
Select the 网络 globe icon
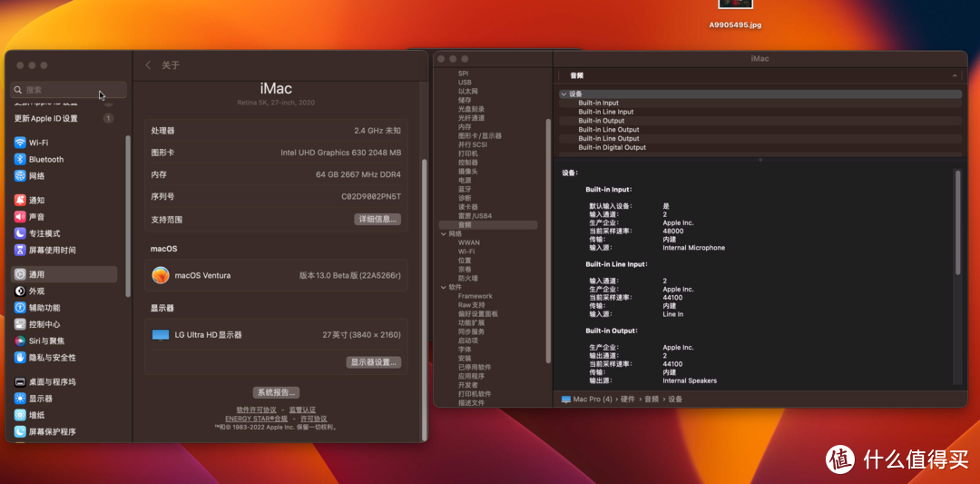(20, 176)
